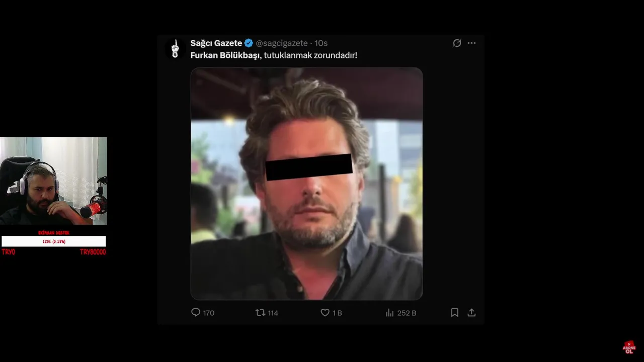Image resolution: width=644 pixels, height=362 pixels.
Task: Click the 10s timestamp link
Action: click(321, 43)
